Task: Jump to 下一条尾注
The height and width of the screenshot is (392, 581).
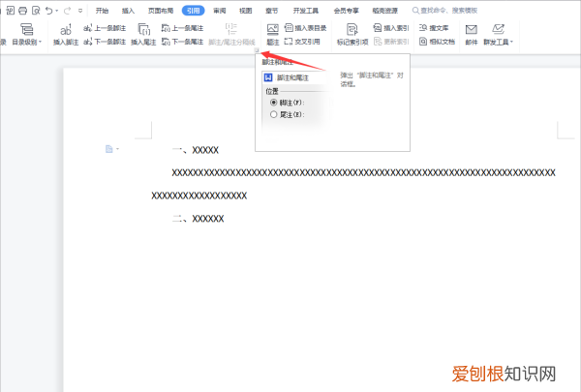Action: pos(182,42)
